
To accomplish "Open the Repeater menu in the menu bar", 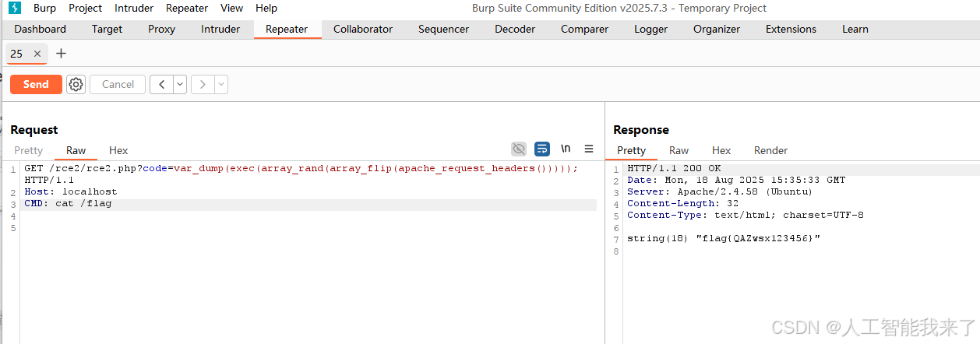I will pos(187,8).
